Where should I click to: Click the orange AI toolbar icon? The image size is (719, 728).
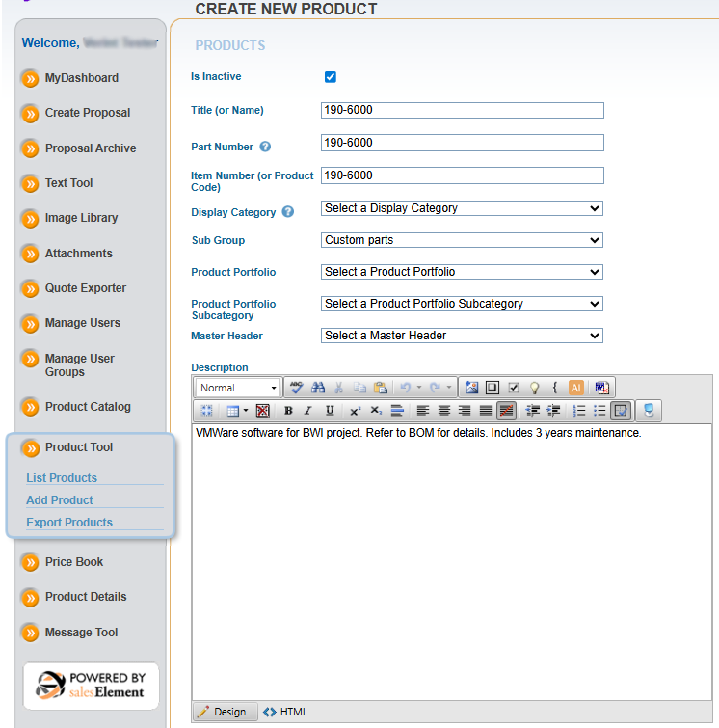click(x=575, y=388)
